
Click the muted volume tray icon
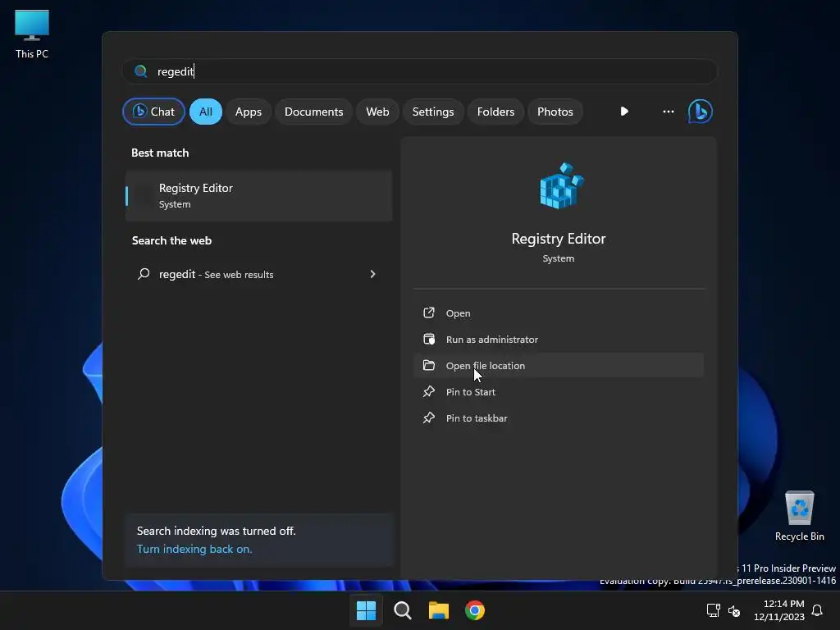point(734,610)
